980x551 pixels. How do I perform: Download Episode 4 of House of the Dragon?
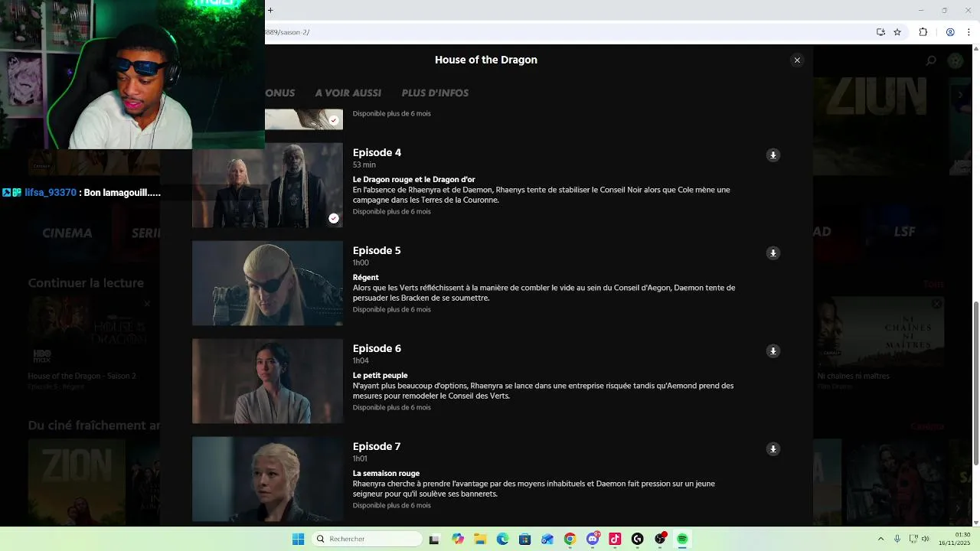point(773,155)
